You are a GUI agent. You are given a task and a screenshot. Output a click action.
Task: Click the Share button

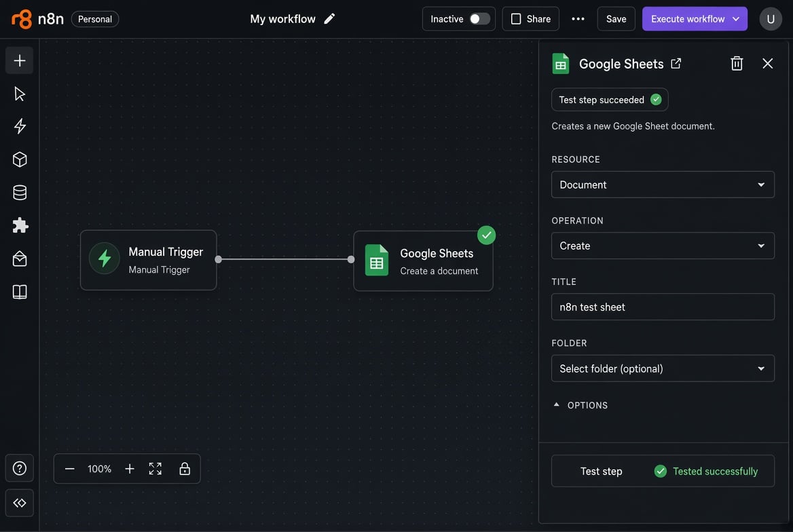530,19
